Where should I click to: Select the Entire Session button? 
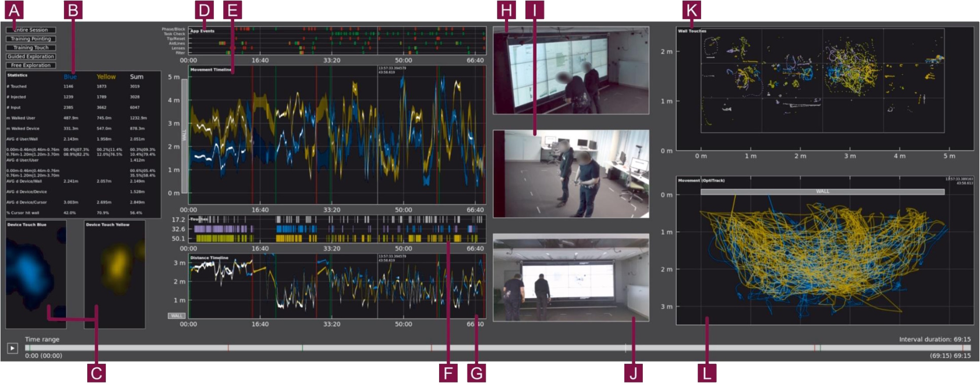[x=31, y=30]
